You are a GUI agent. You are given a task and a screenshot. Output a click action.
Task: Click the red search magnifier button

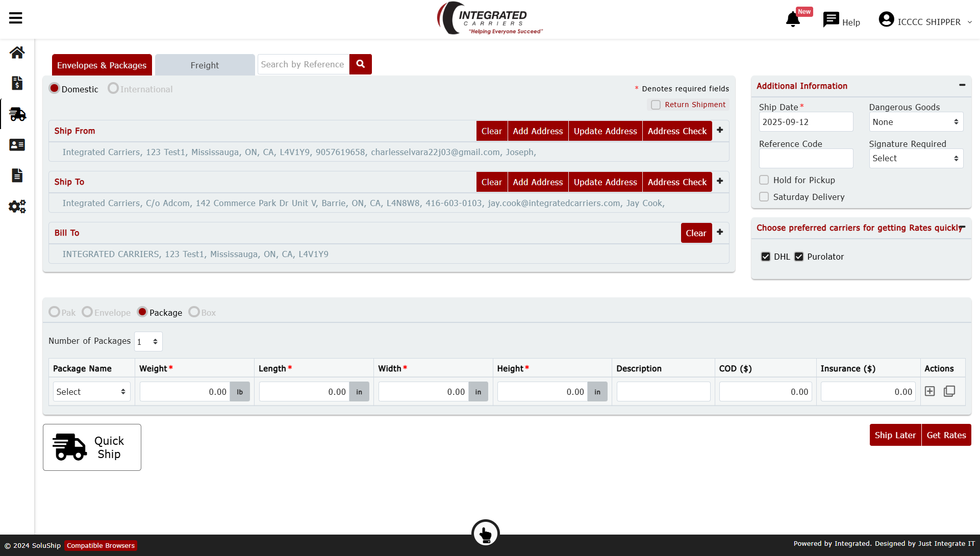coord(361,64)
